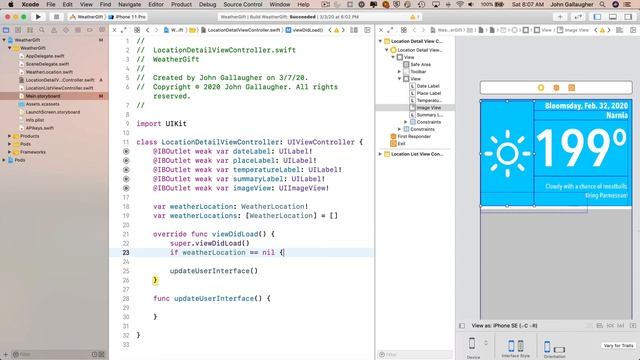Open related items menu in storyboard editor

tap(404, 30)
